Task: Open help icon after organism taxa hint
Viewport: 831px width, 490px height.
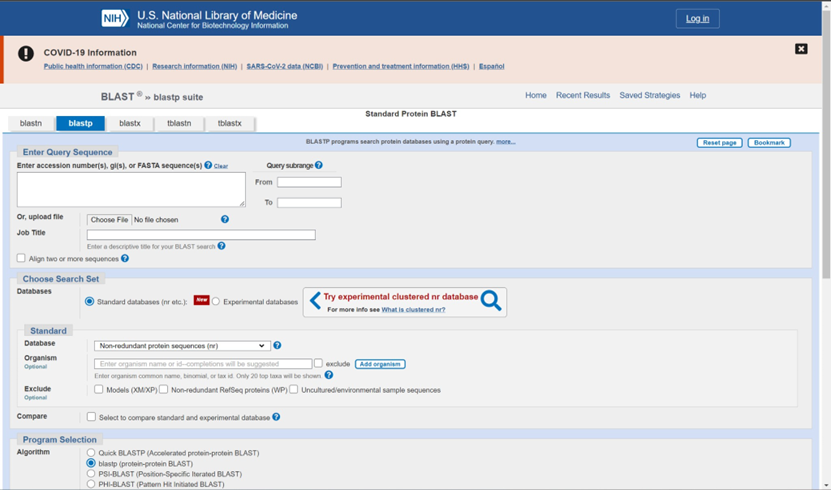Action: [x=329, y=375]
